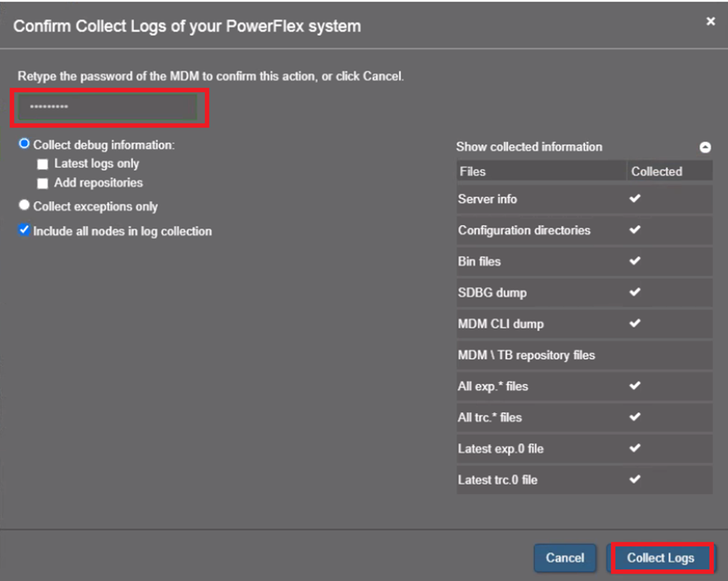Click the Latest exp.0 file checkmark
This screenshot has width=728, height=581.
coord(632,449)
